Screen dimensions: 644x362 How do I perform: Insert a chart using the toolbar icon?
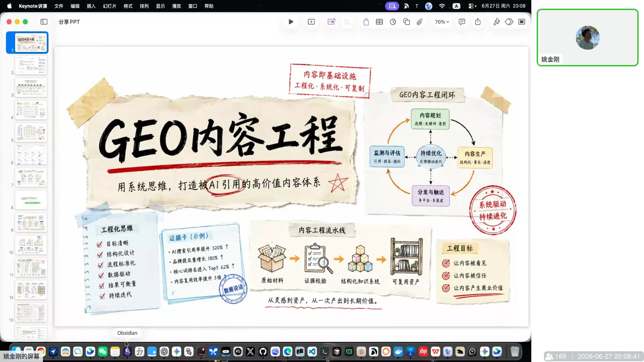coord(393,22)
